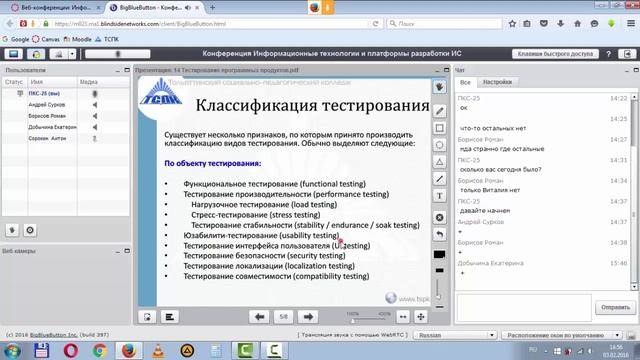Reload the page in the address bar

tap(376, 24)
